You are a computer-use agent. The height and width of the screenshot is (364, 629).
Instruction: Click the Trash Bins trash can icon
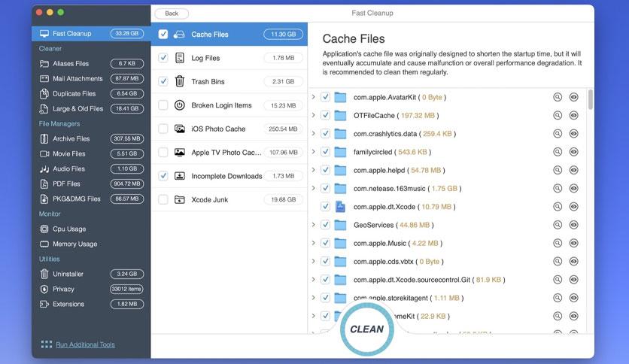(180, 81)
